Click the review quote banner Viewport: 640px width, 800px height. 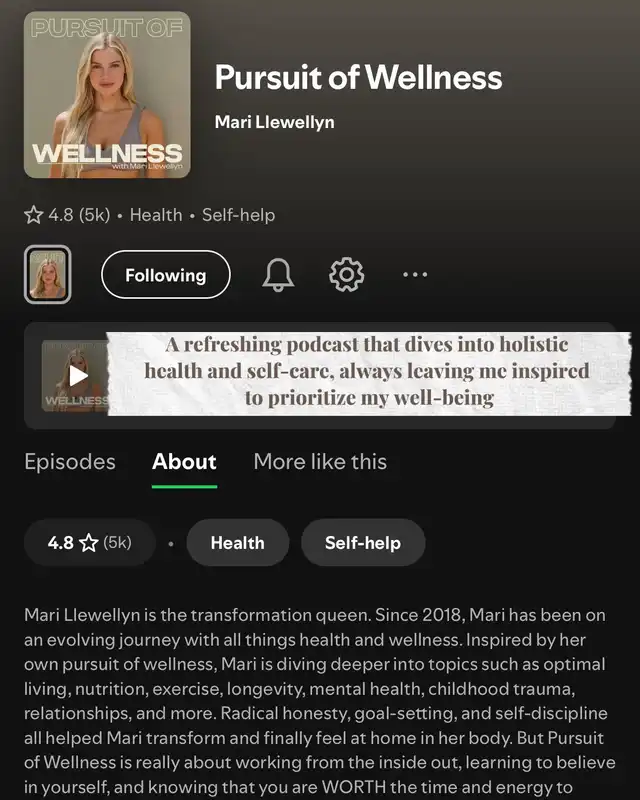(x=369, y=374)
